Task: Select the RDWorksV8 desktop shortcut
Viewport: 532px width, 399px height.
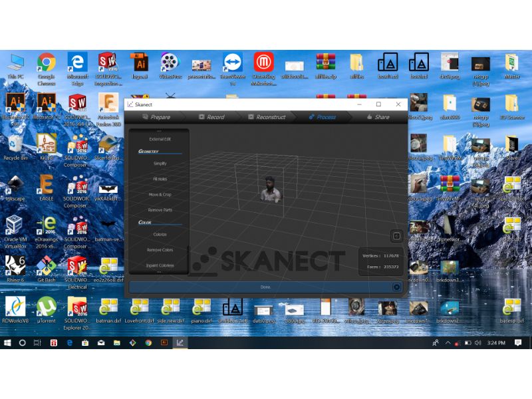Action: pyautogui.click(x=14, y=310)
